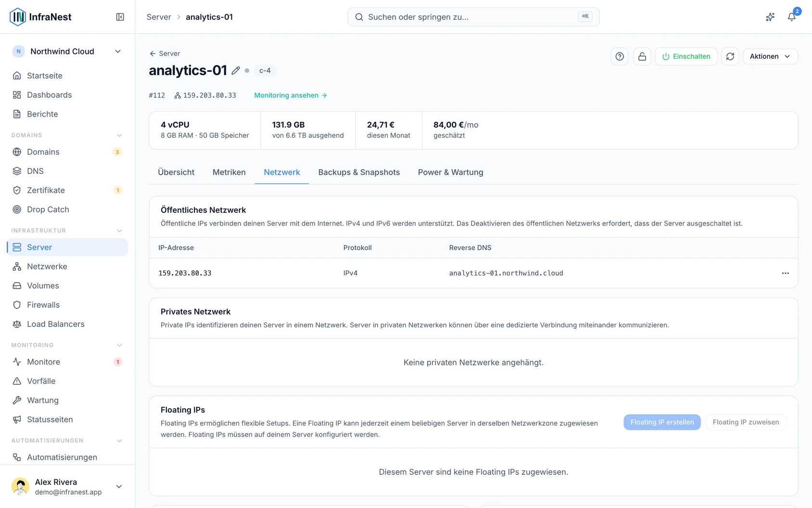The image size is (812, 508).
Task: Collapse the MONITORING sidebar section
Action: pyautogui.click(x=119, y=345)
